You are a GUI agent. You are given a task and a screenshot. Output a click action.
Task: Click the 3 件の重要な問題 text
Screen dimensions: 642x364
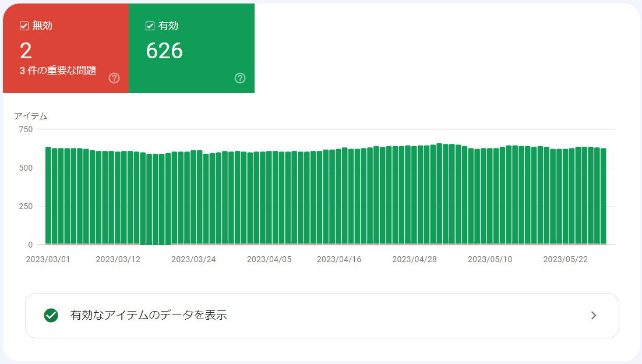[x=58, y=70]
